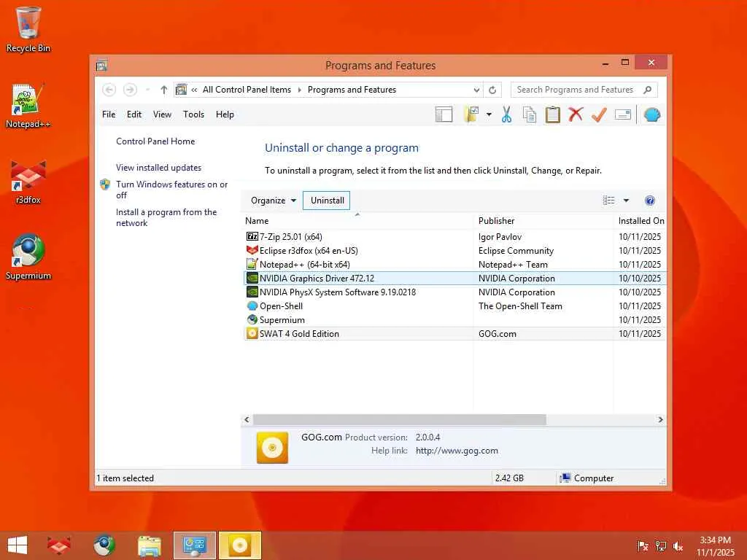Open Supermium from the taskbar

click(x=104, y=545)
